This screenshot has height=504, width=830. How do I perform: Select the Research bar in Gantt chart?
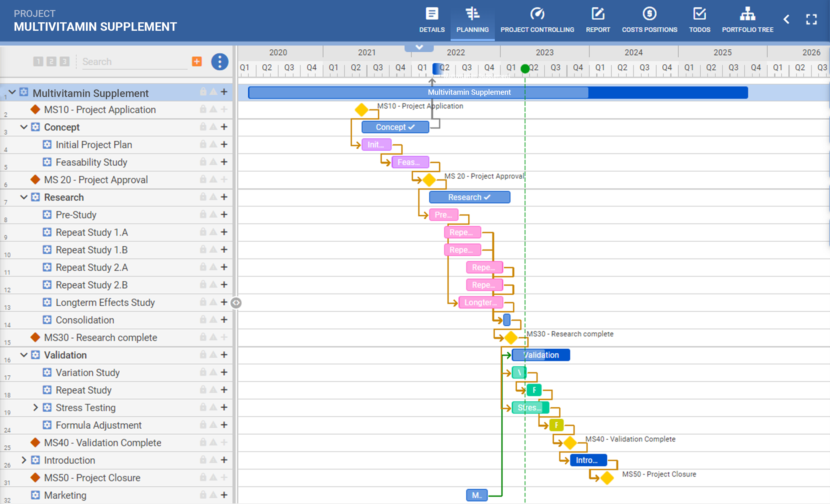(470, 197)
